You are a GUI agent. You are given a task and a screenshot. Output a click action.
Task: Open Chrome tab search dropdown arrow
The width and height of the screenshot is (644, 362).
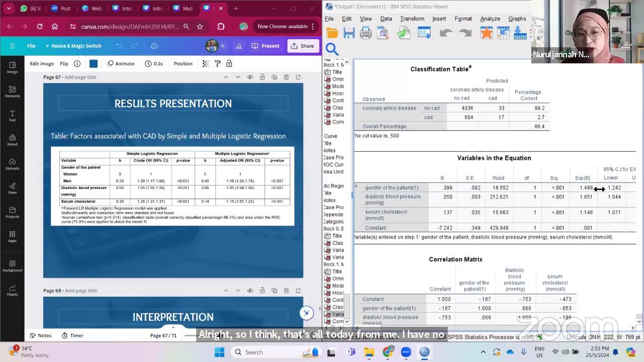9,9
